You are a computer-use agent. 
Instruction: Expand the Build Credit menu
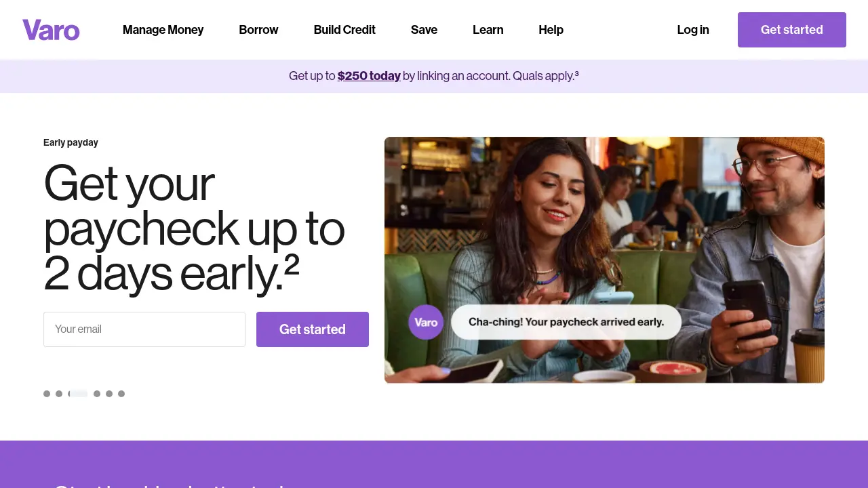pyautogui.click(x=344, y=30)
